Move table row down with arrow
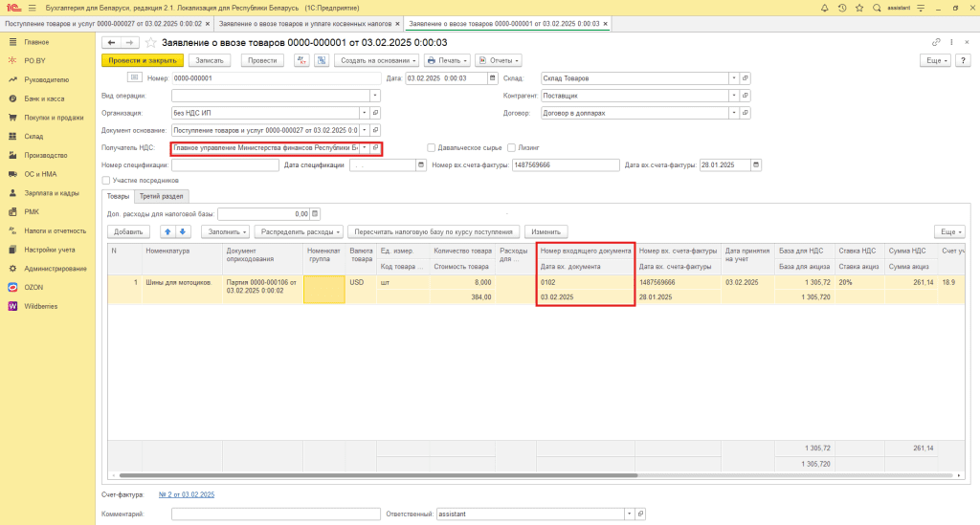Image resolution: width=980 pixels, height=525 pixels. pyautogui.click(x=183, y=231)
